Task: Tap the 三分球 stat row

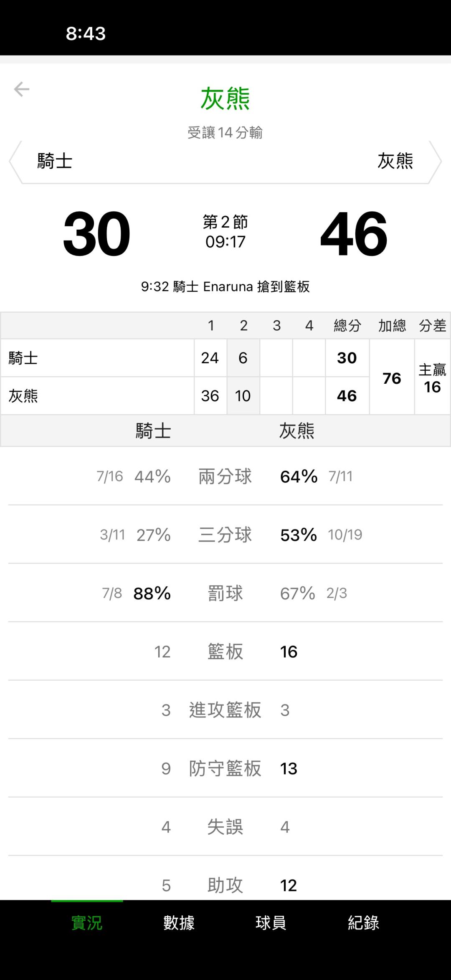Action: (225, 535)
